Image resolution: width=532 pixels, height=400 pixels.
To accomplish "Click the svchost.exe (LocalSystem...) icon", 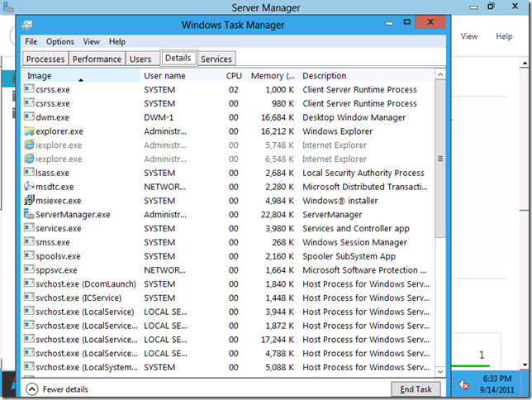I will pos(29,366).
